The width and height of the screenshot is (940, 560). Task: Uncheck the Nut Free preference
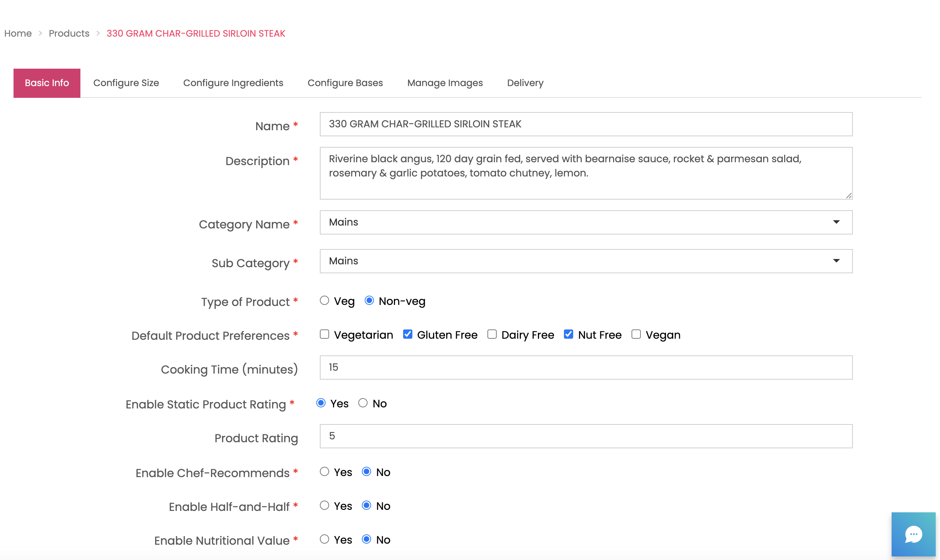pyautogui.click(x=568, y=334)
